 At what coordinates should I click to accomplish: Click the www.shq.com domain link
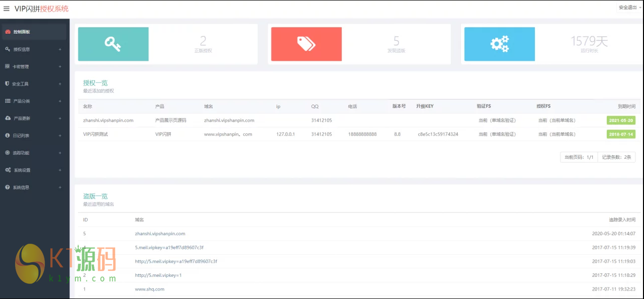pyautogui.click(x=149, y=289)
